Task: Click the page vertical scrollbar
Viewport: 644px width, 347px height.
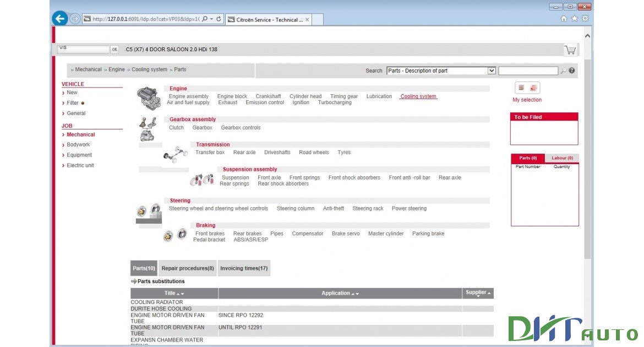Action: coord(588,159)
